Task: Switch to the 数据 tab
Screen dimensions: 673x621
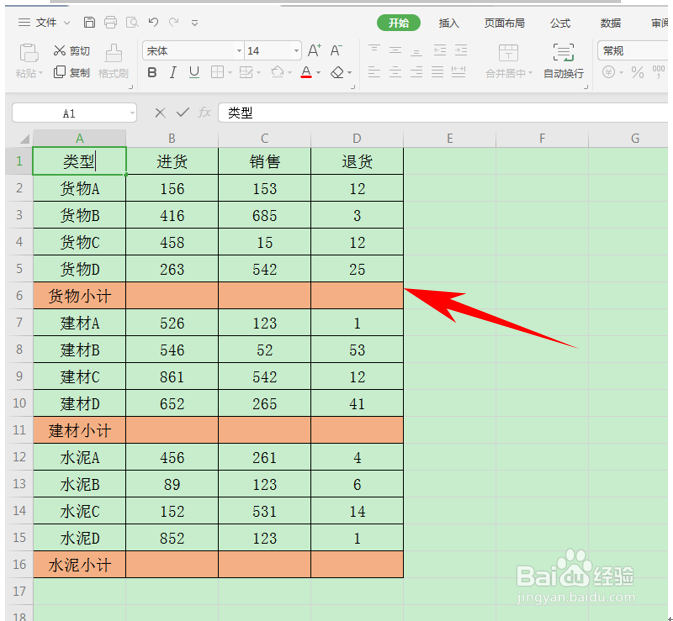Action: (x=610, y=23)
